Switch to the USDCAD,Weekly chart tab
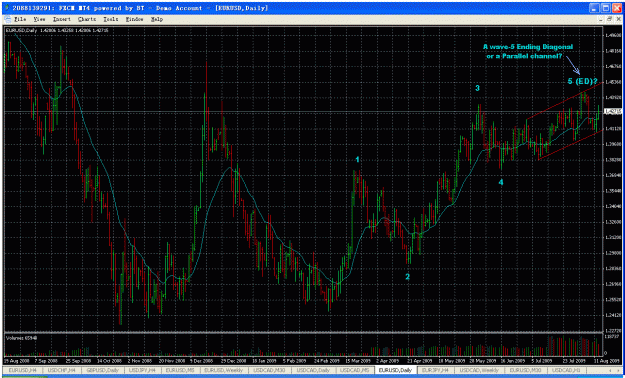Viewport: 625px width, 378px height. pos(479,370)
